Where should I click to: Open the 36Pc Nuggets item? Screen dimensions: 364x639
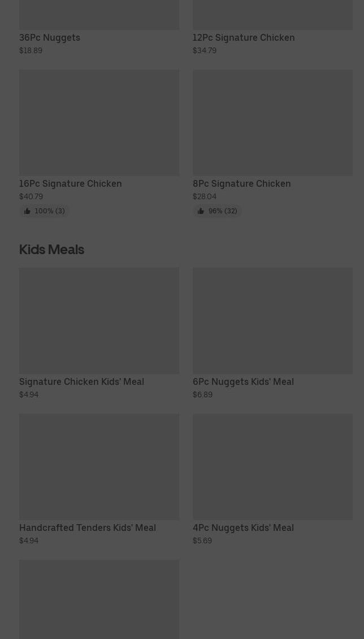click(x=50, y=37)
